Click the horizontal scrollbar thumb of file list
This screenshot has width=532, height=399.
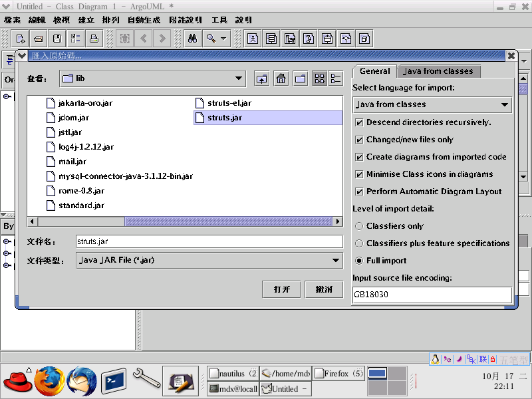pos(228,221)
